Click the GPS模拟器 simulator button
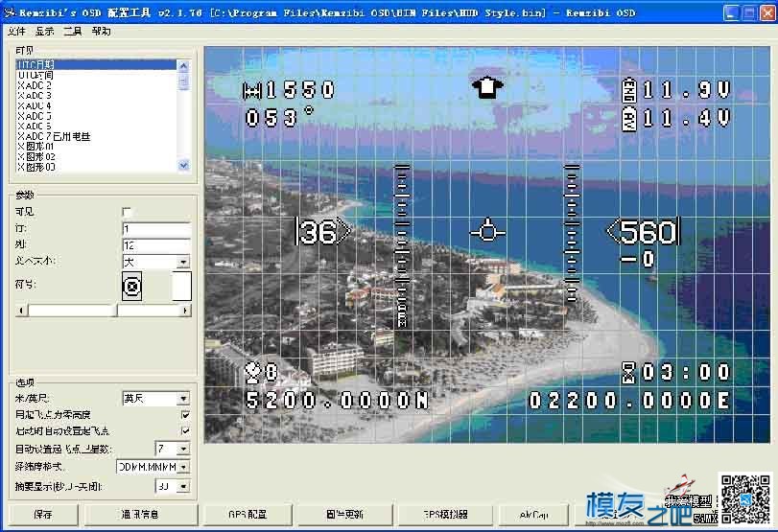This screenshot has width=778, height=532. 445,515
